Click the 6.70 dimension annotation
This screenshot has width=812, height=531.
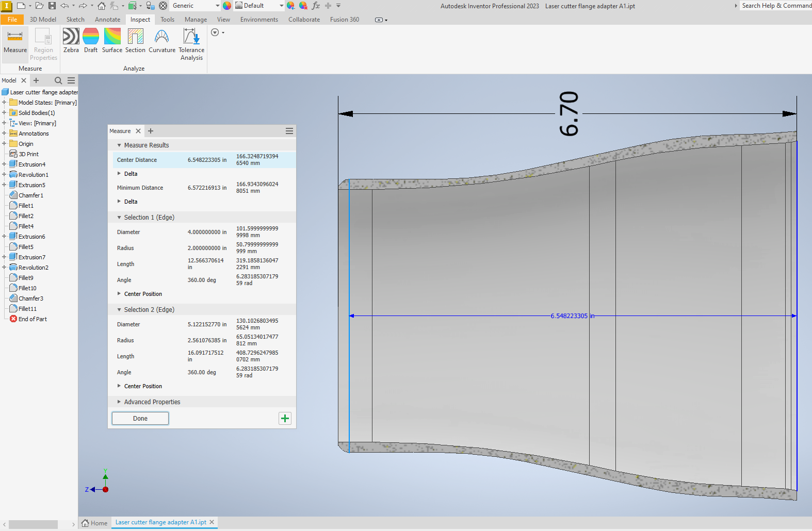pos(569,114)
